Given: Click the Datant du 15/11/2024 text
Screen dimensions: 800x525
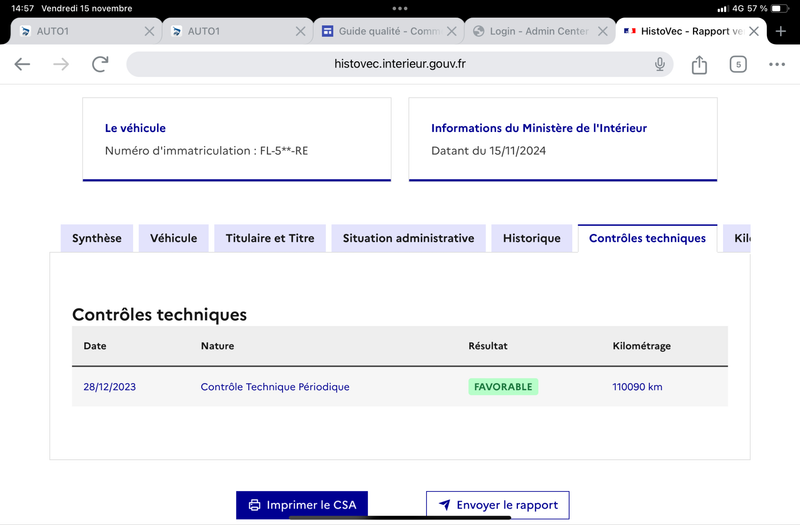Looking at the screenshot, I should coord(488,151).
